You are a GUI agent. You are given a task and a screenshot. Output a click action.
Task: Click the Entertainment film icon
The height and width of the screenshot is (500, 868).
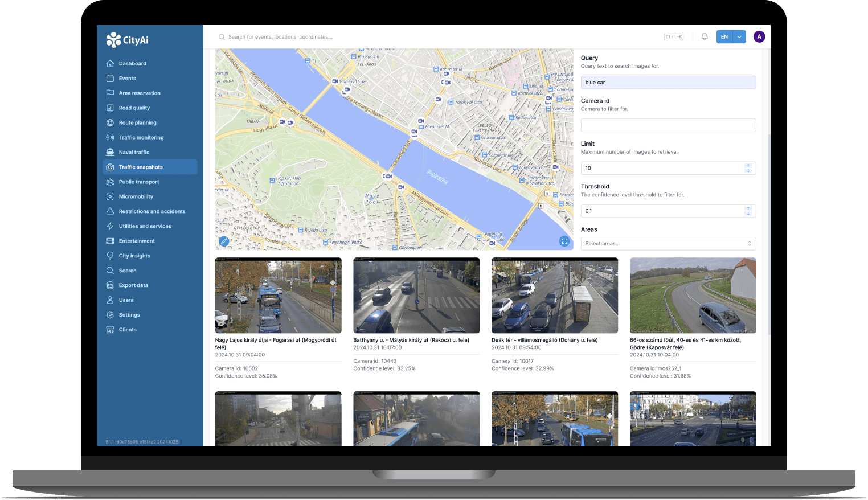110,241
